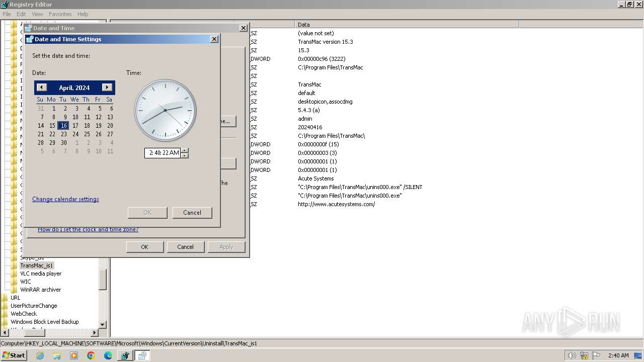The image size is (644, 362).
Task: Click the WinRAR archiver folder icon
Action: pos(14,290)
